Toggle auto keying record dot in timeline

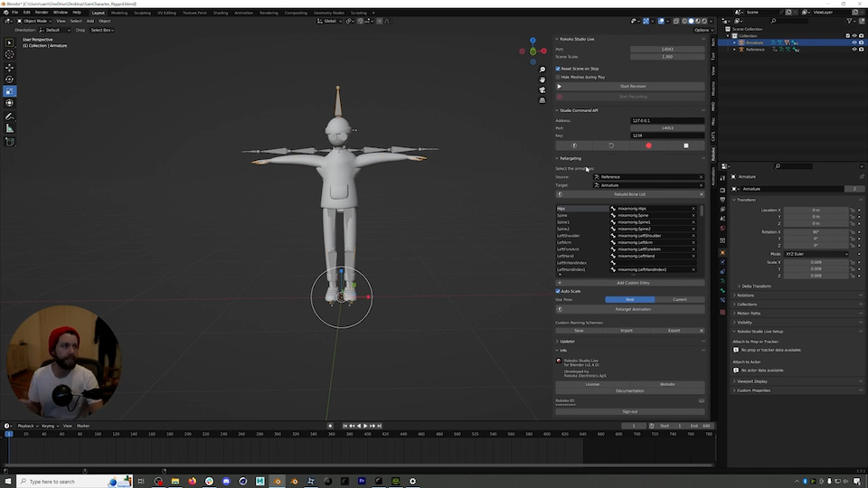click(x=331, y=426)
